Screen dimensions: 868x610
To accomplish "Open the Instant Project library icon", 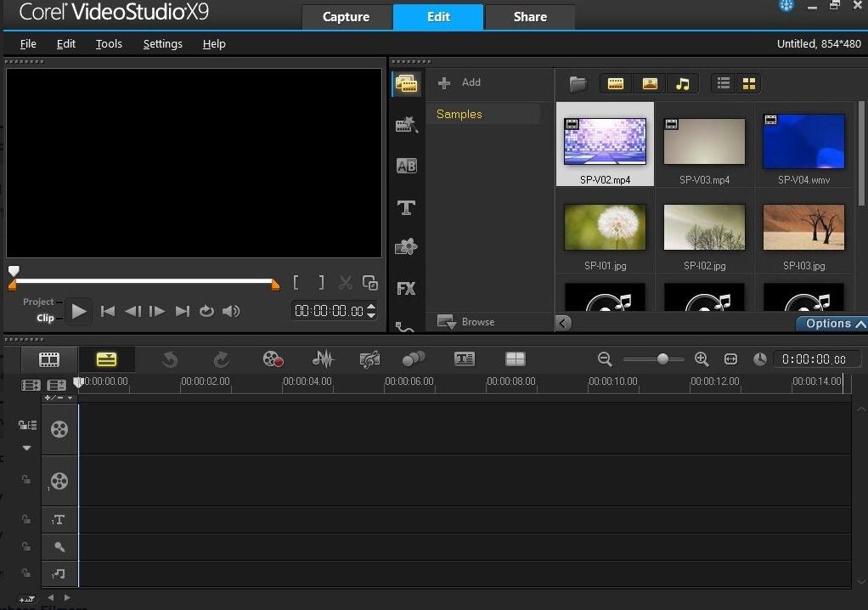I will (406, 125).
